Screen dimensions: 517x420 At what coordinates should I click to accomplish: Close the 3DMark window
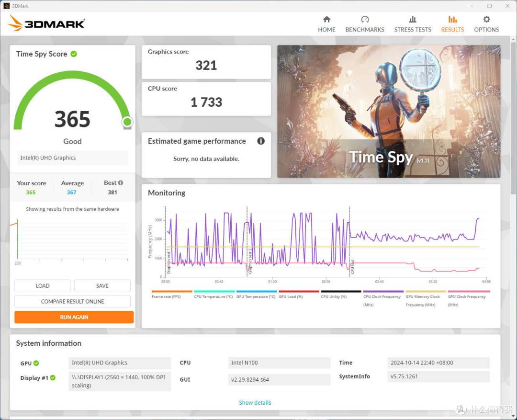pos(507,6)
